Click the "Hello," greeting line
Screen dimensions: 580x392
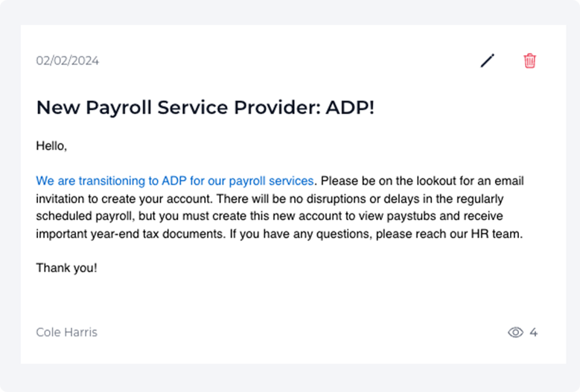coord(51,147)
